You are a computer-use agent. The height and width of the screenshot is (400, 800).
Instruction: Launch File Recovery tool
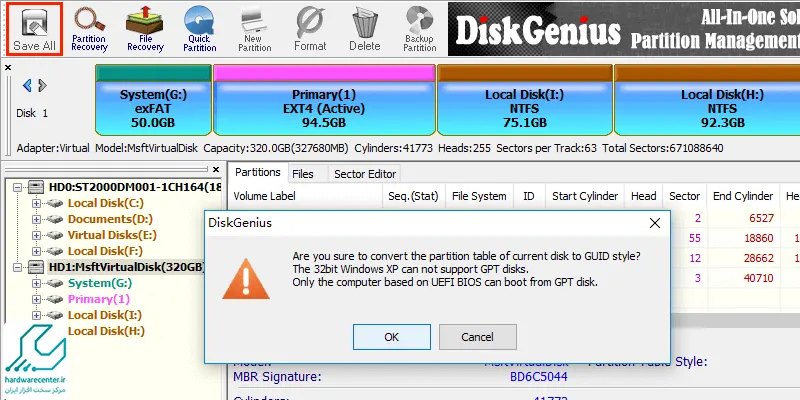[145, 29]
